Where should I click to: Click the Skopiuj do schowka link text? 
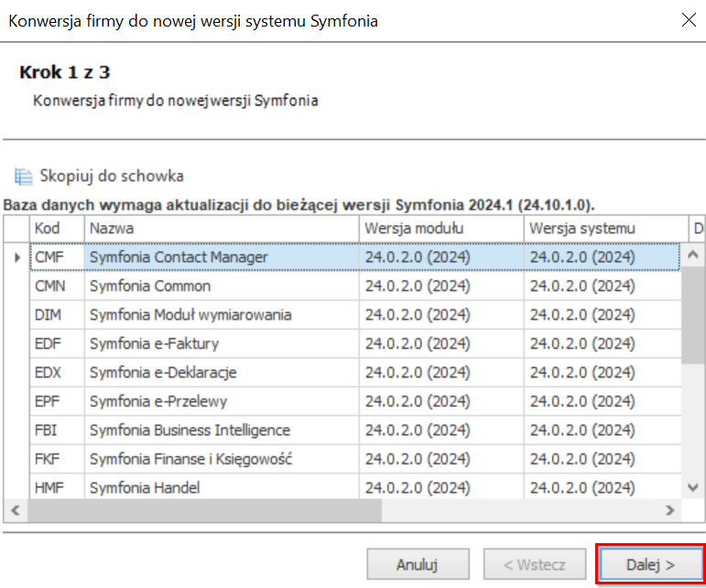pos(112,176)
